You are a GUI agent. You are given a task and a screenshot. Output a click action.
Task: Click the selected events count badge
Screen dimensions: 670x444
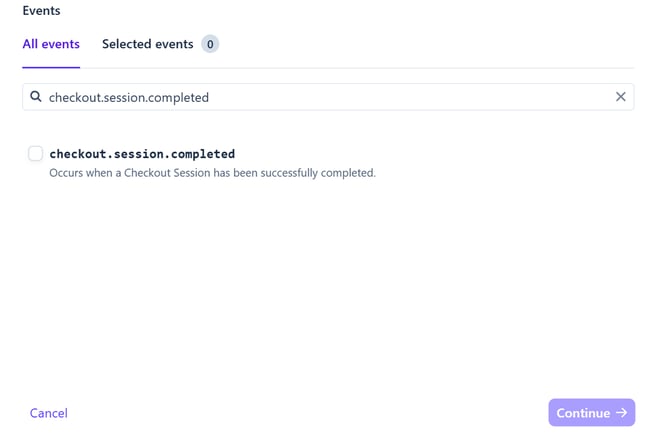coord(210,44)
